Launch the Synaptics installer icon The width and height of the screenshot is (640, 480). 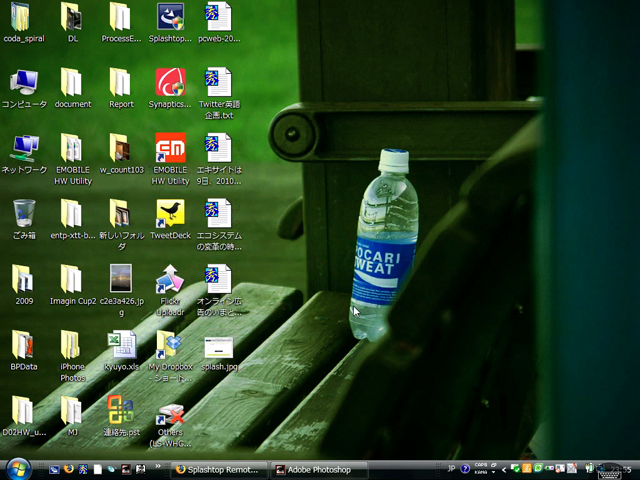pyautogui.click(x=170, y=82)
